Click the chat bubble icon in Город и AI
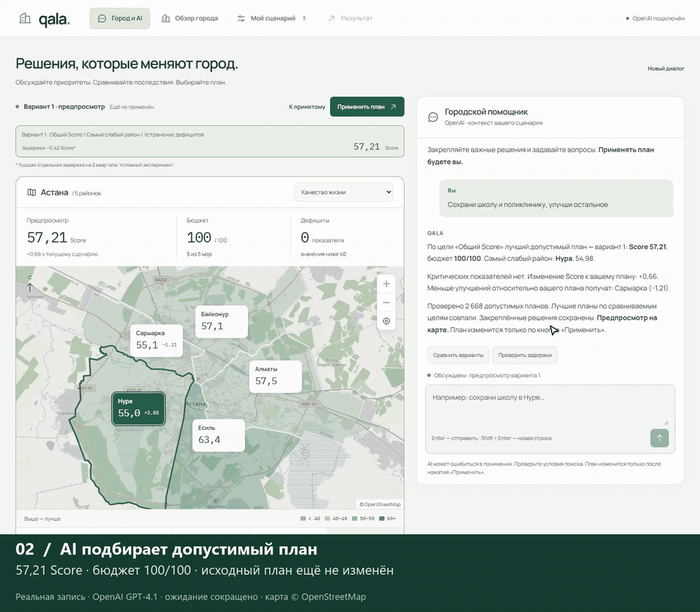This screenshot has height=612, width=700. click(102, 18)
